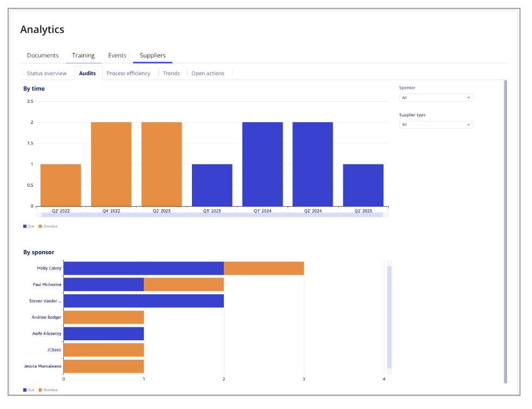The image size is (532, 409).
Task: Switch to Process efficiency sub-tab
Action: [x=128, y=74]
